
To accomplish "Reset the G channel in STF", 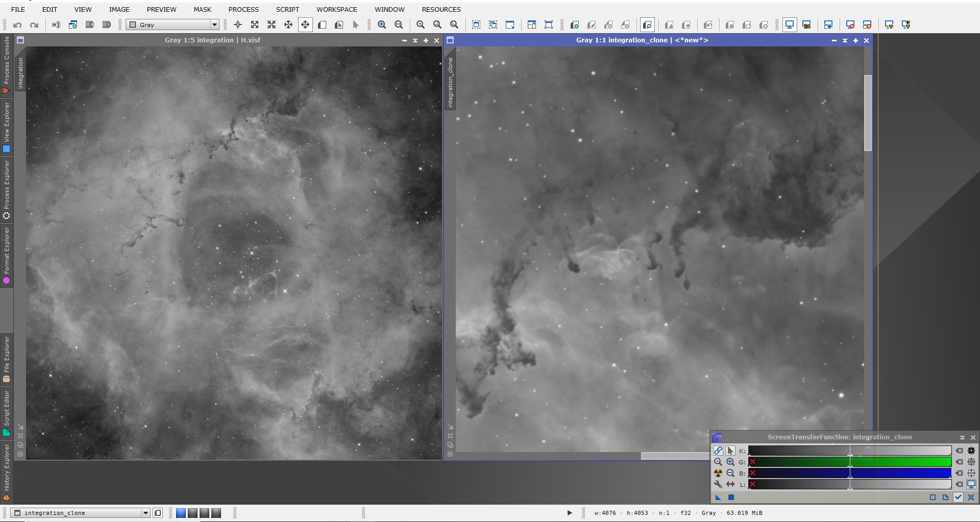I will (960, 462).
